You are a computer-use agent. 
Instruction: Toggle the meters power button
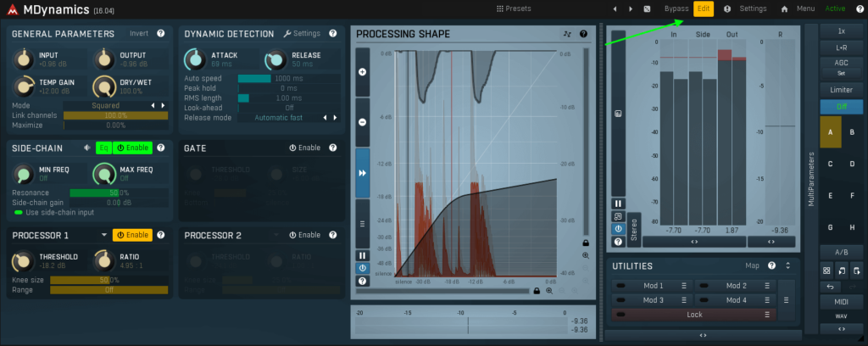point(618,229)
